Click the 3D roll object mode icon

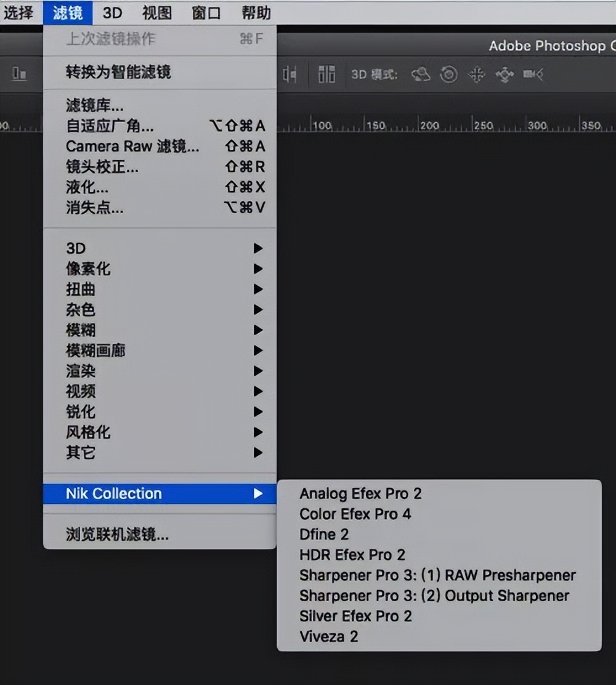point(449,75)
